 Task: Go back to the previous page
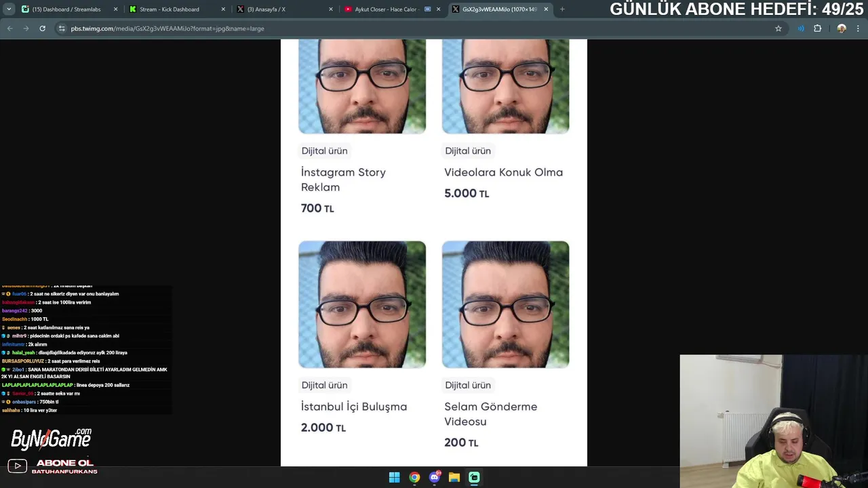click(x=9, y=28)
